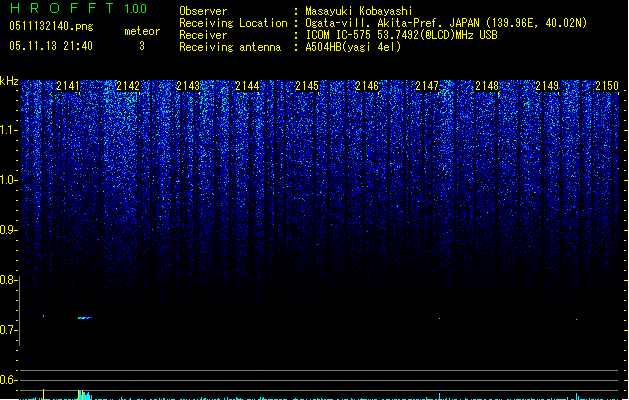Image resolution: width=629 pixels, height=400 pixels.
Task: Click the 2141 time marker
Action: (x=68, y=86)
